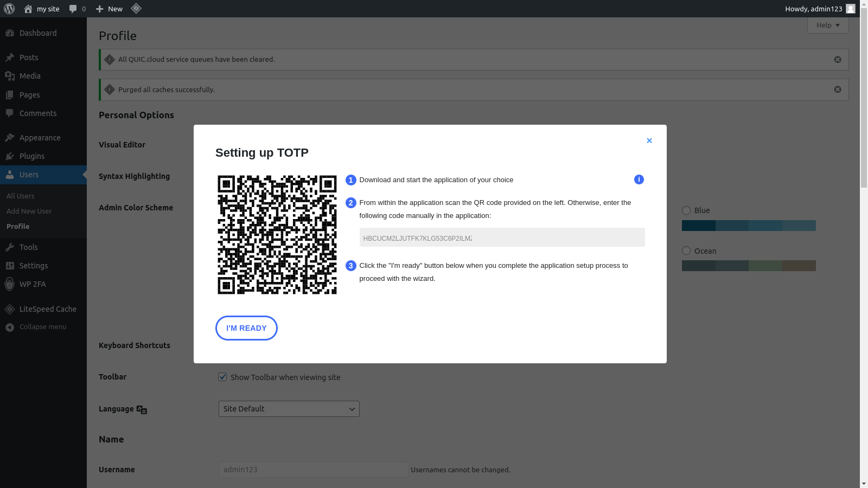Uncheck Show Toolbar when viewing site
This screenshot has height=488, width=868.
(222, 377)
